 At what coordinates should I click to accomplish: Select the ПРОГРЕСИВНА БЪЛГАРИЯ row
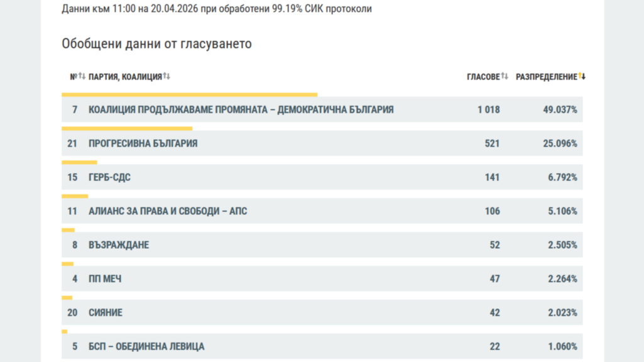(143, 144)
